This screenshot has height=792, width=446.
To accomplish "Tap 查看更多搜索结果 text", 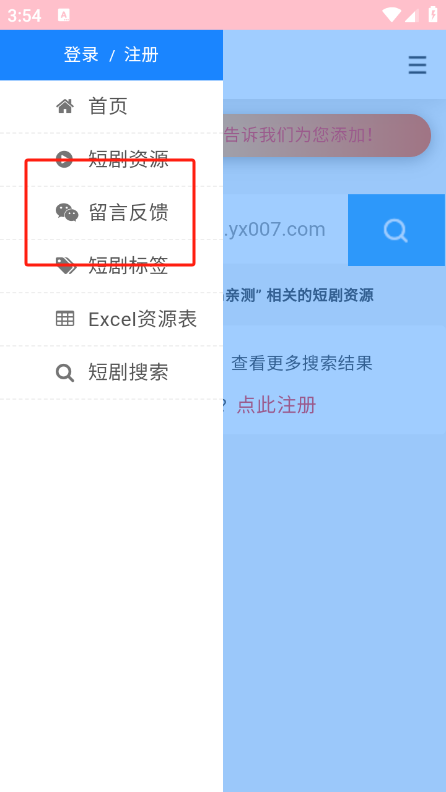I will click(x=302, y=363).
